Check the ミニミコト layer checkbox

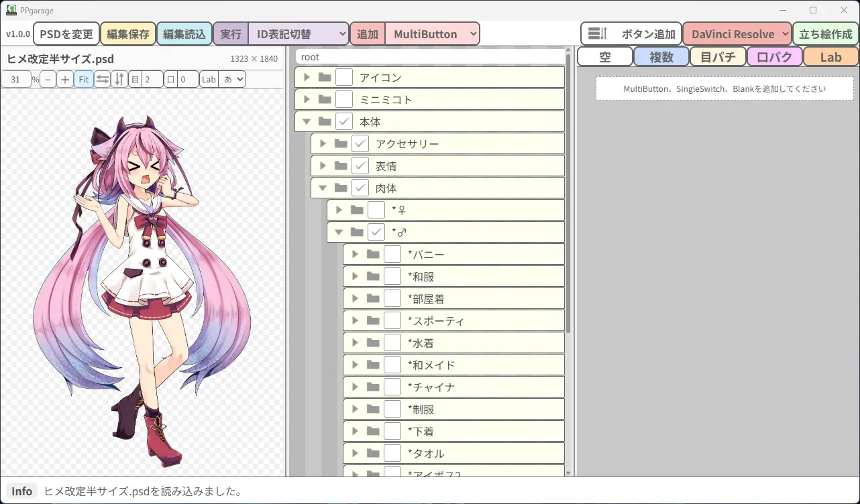pyautogui.click(x=344, y=99)
